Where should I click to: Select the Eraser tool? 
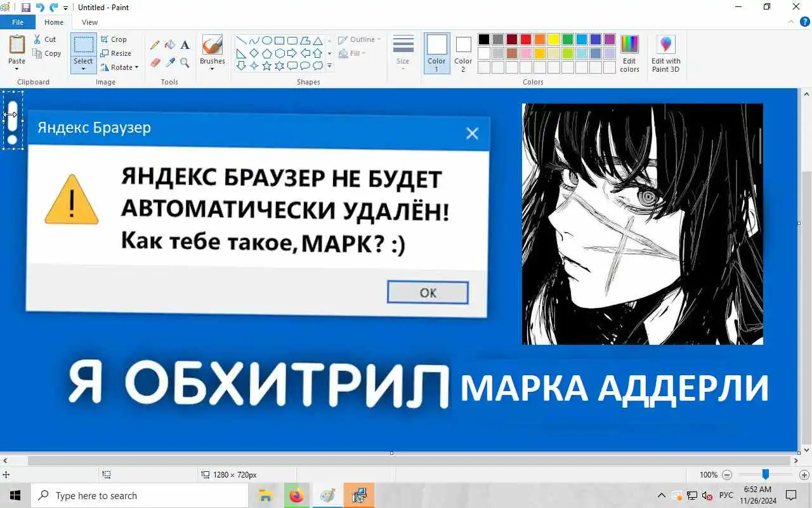(x=155, y=62)
